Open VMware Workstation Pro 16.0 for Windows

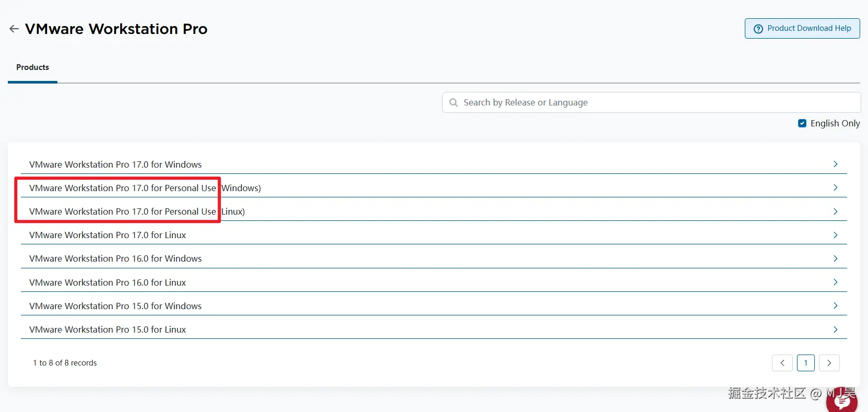pyautogui.click(x=115, y=258)
